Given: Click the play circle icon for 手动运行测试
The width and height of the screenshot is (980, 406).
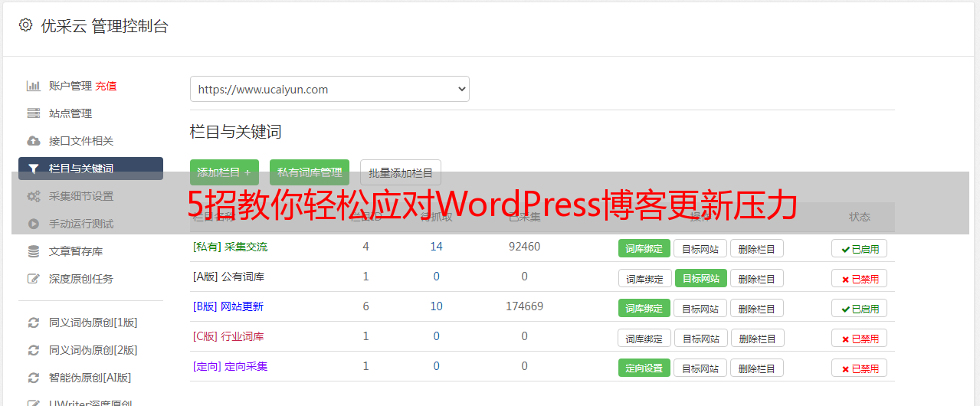Looking at the screenshot, I should [x=34, y=224].
